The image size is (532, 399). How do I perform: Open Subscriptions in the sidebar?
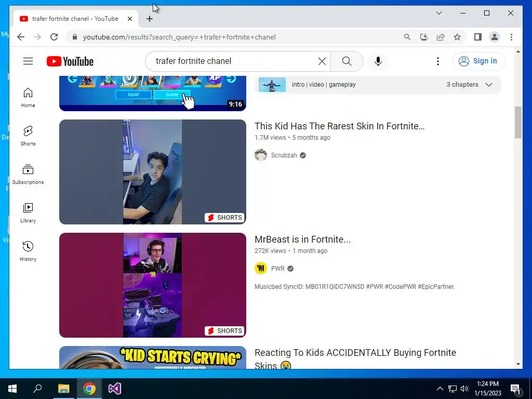pyautogui.click(x=28, y=175)
